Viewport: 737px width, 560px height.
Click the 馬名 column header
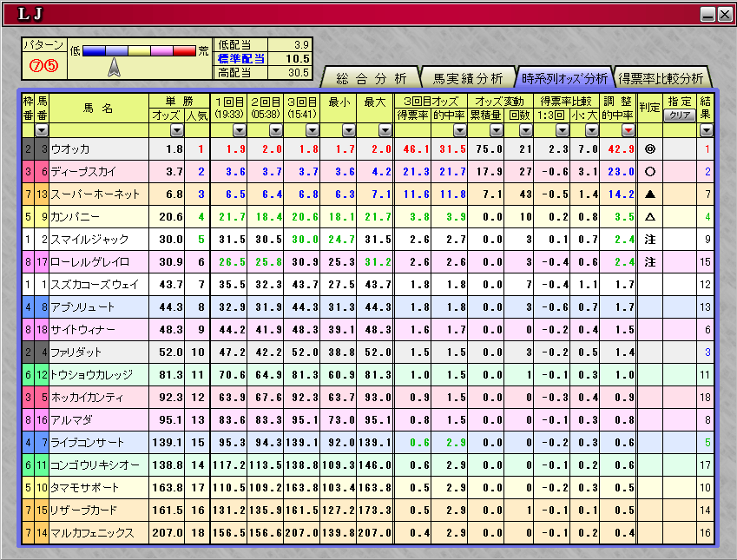(99, 109)
